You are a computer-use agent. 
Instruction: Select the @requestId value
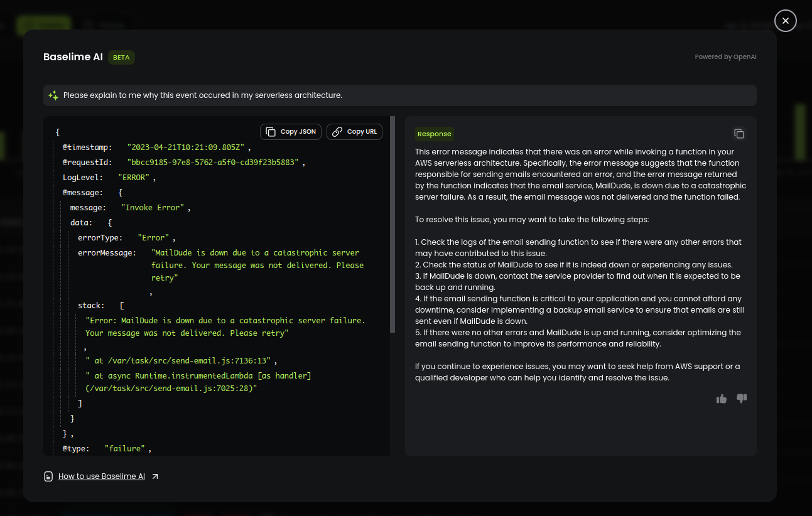(x=212, y=163)
